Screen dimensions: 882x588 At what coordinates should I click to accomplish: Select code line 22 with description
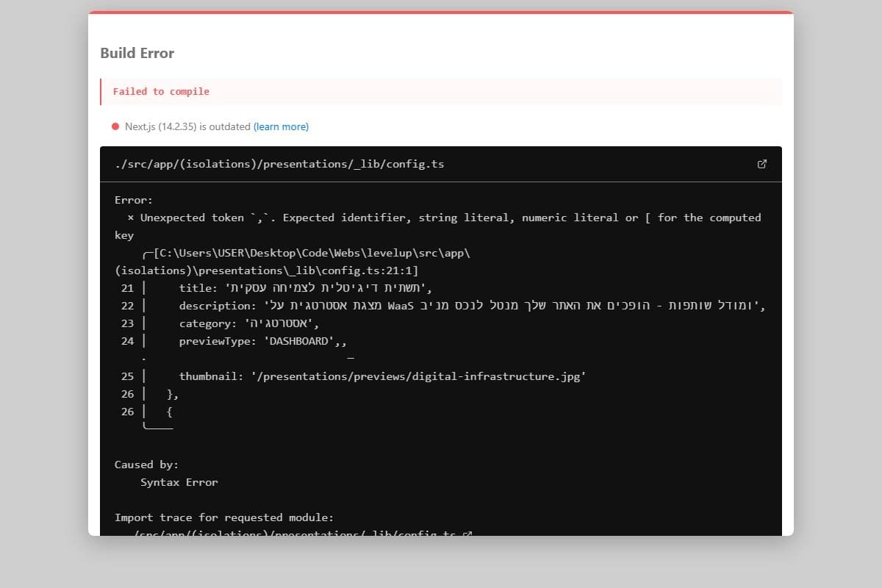(443, 306)
